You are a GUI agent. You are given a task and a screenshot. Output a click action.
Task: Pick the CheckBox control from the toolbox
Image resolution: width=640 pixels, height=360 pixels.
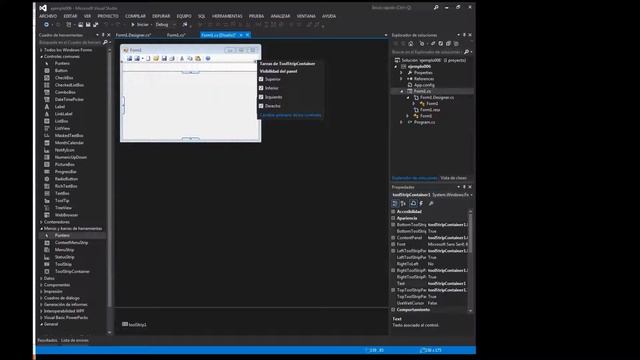(64, 78)
